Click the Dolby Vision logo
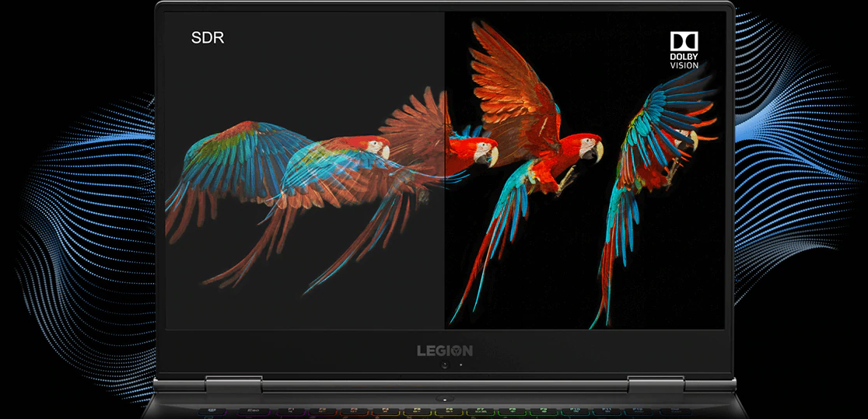868x419 pixels. point(684,51)
